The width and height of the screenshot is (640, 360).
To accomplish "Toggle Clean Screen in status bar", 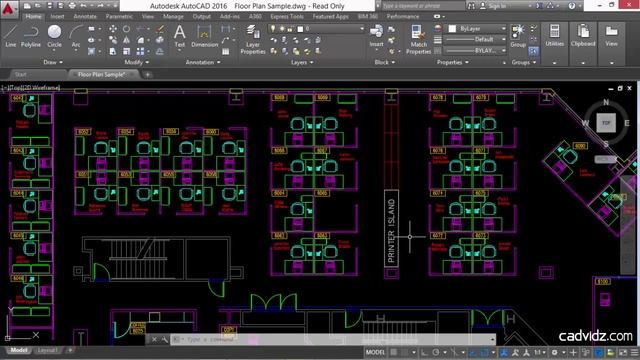I will pyautogui.click(x=623, y=352).
